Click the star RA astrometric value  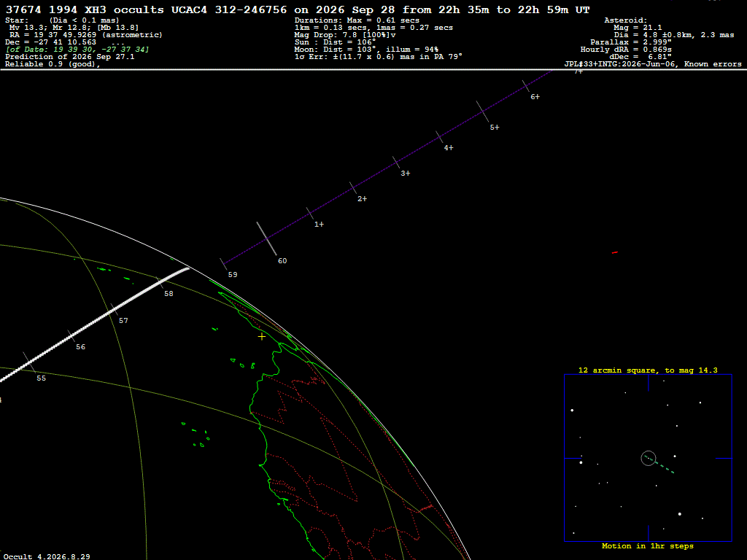click(86, 35)
